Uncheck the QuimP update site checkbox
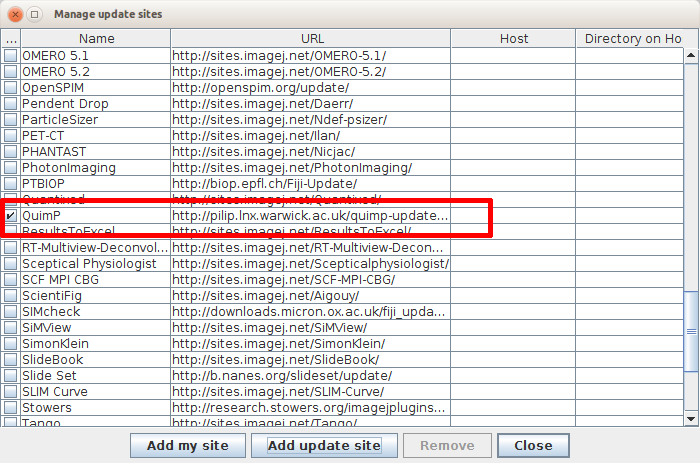 [x=10, y=216]
